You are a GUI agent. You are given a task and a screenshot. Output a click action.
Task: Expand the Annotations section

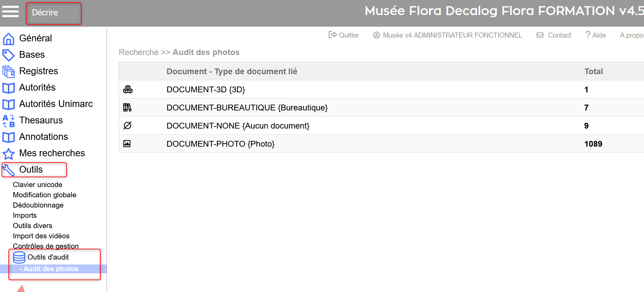click(43, 137)
